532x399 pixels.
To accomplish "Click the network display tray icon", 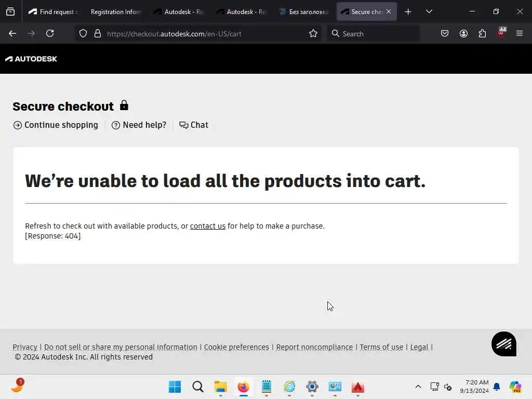I will pos(435,387).
